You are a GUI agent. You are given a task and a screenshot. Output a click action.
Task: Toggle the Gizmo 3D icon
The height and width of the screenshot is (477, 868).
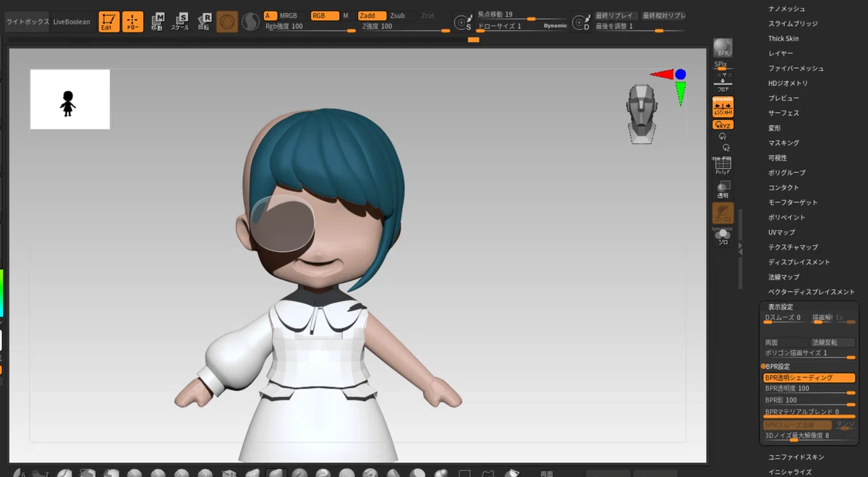point(227,22)
